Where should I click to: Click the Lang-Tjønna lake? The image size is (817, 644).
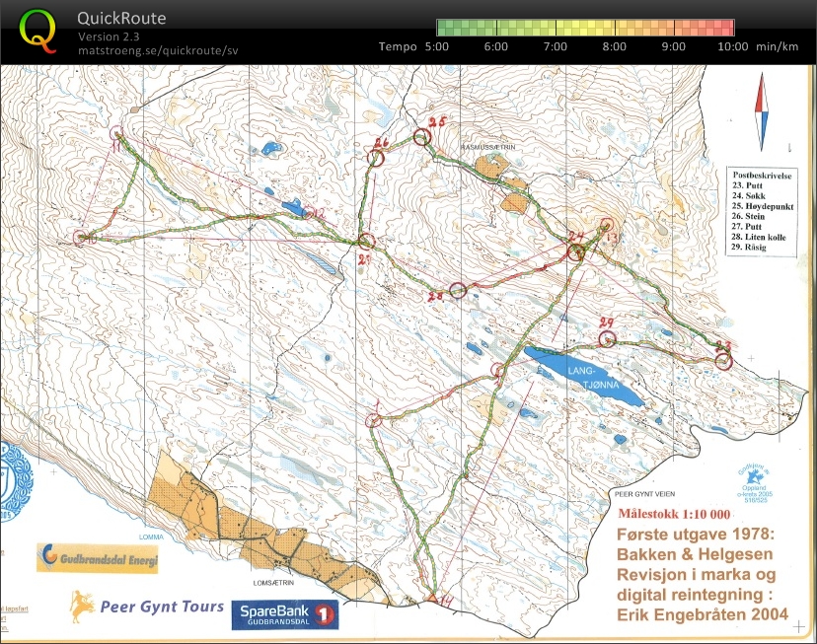584,376
